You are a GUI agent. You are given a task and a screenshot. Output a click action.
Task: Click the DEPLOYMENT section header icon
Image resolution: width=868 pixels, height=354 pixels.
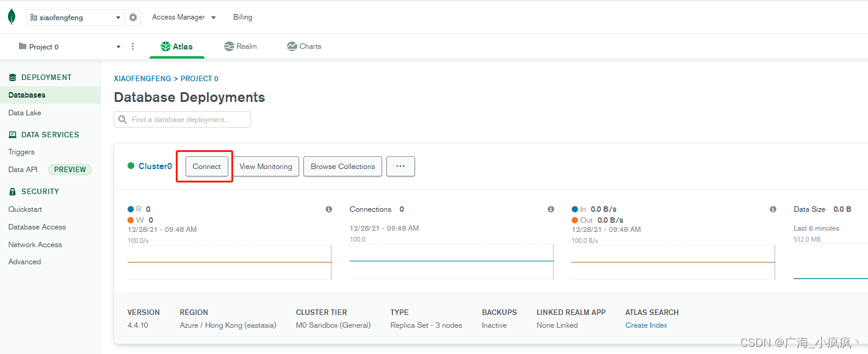[13, 78]
